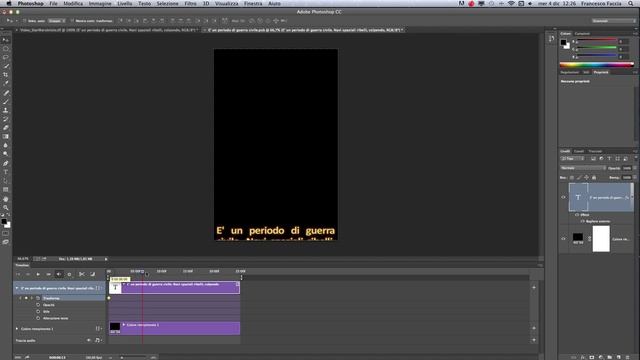Expand the Colore riempimento 1 track
The image size is (640, 360).
click(17, 329)
